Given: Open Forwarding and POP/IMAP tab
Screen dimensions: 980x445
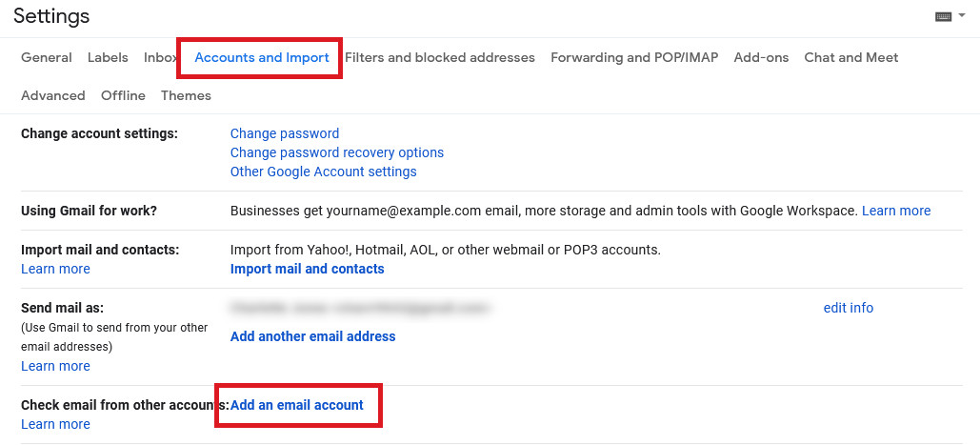Looking at the screenshot, I should [x=634, y=57].
